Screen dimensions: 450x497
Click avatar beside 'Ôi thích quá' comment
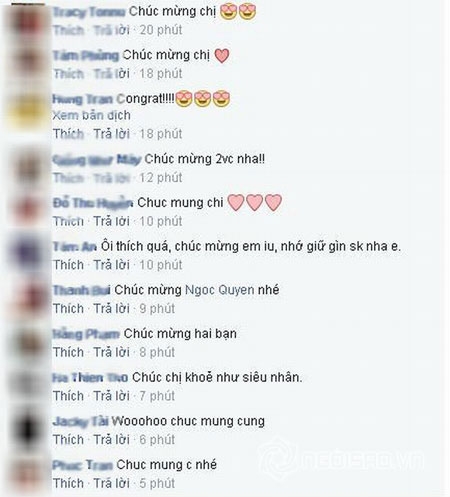pyautogui.click(x=29, y=254)
